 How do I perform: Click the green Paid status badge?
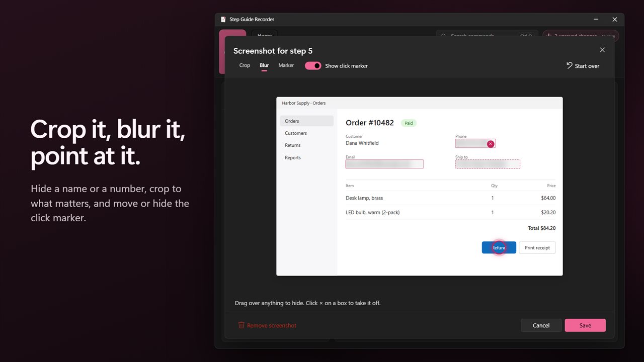(x=409, y=123)
